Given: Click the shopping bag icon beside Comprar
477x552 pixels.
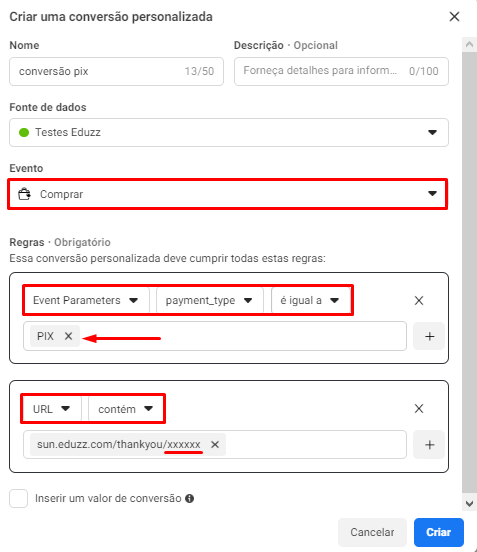Looking at the screenshot, I should pos(24,194).
